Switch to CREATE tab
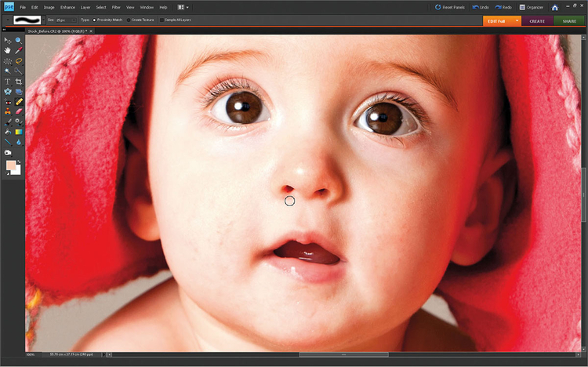The width and height of the screenshot is (588, 367). pyautogui.click(x=537, y=21)
